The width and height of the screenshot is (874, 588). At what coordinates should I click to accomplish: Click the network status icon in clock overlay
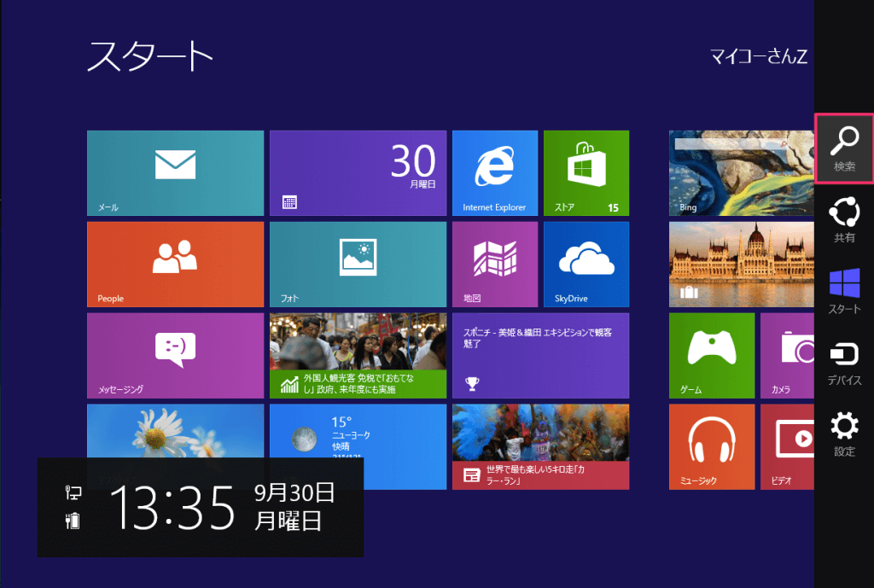point(73,492)
